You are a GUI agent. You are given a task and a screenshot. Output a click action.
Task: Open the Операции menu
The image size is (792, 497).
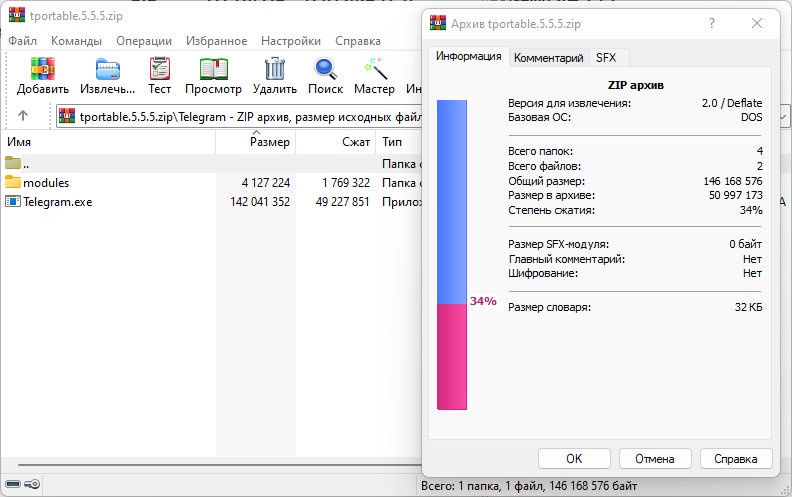144,41
